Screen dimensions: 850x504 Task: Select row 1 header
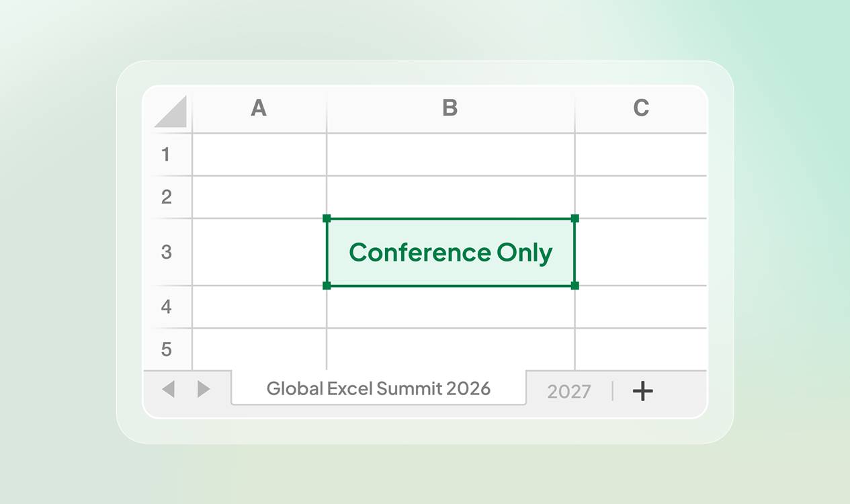click(167, 155)
